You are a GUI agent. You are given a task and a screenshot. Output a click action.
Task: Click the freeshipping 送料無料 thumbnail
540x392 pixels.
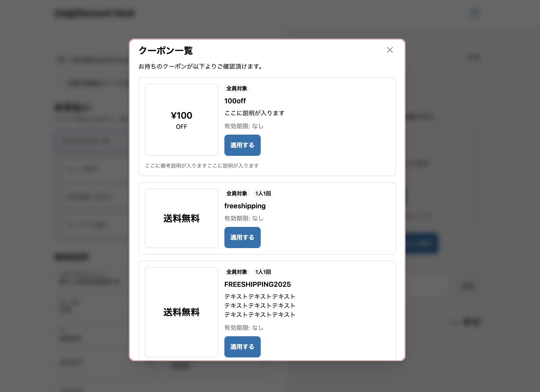(181, 218)
